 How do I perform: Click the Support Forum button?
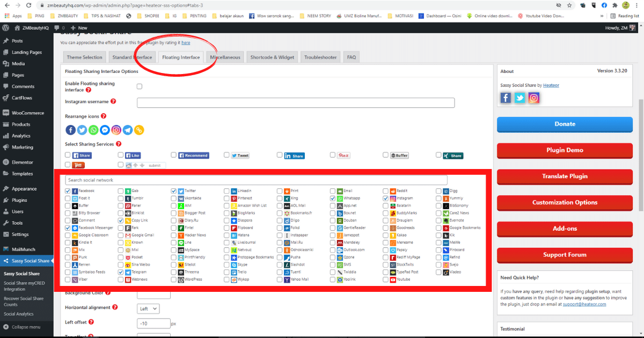pyautogui.click(x=565, y=255)
